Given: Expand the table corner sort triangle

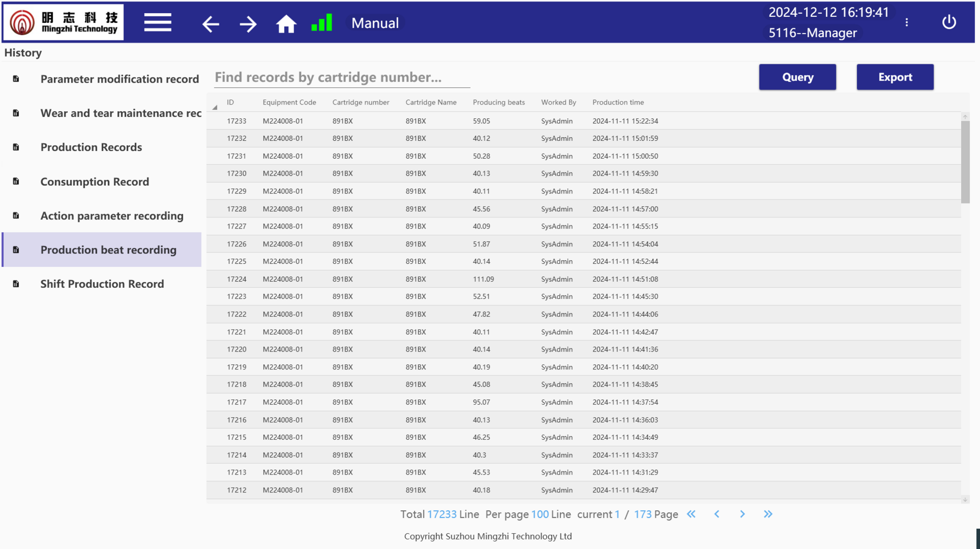Looking at the screenshot, I should click(215, 107).
